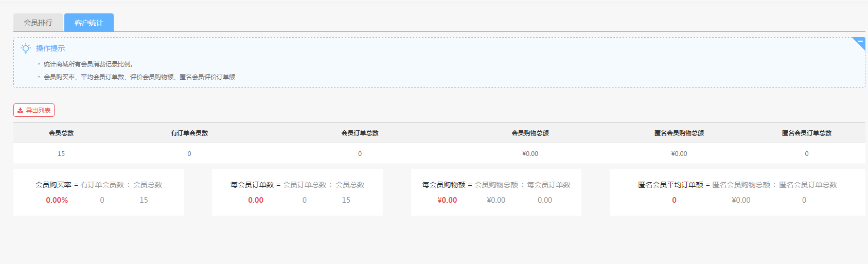
Task: Collapse the tips panel with the corner minus
Action: click(x=860, y=42)
